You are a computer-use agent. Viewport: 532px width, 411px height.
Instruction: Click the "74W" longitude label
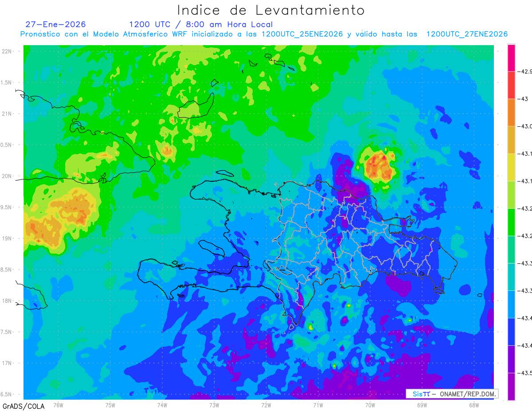pos(162,405)
